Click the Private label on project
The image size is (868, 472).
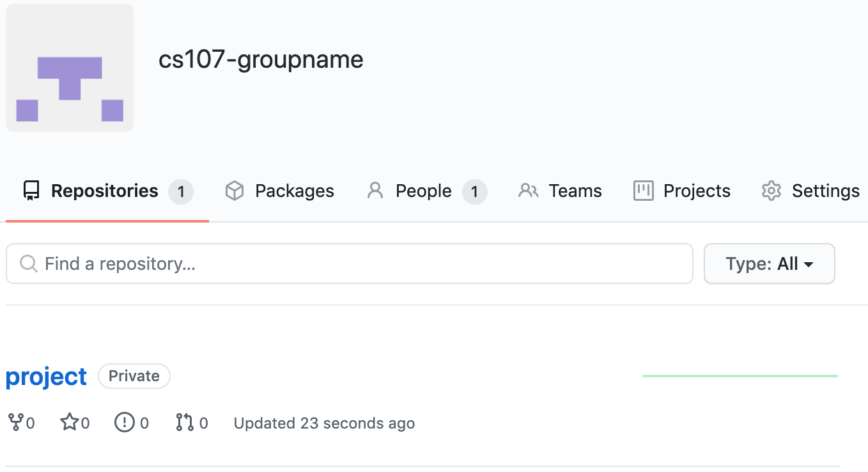(134, 376)
